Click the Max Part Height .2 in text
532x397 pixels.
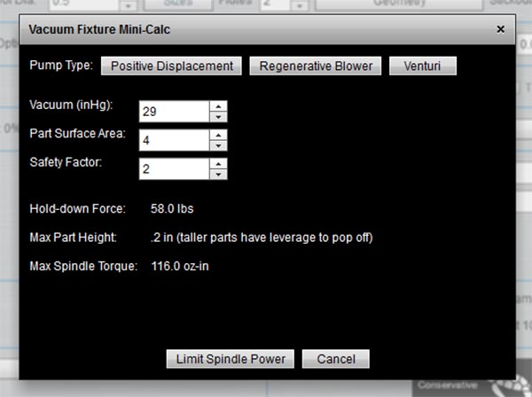pyautogui.click(x=262, y=237)
